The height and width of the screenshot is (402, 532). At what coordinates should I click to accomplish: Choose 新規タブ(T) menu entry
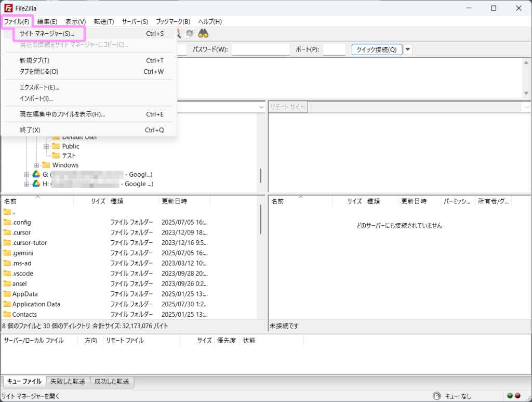tap(89, 60)
